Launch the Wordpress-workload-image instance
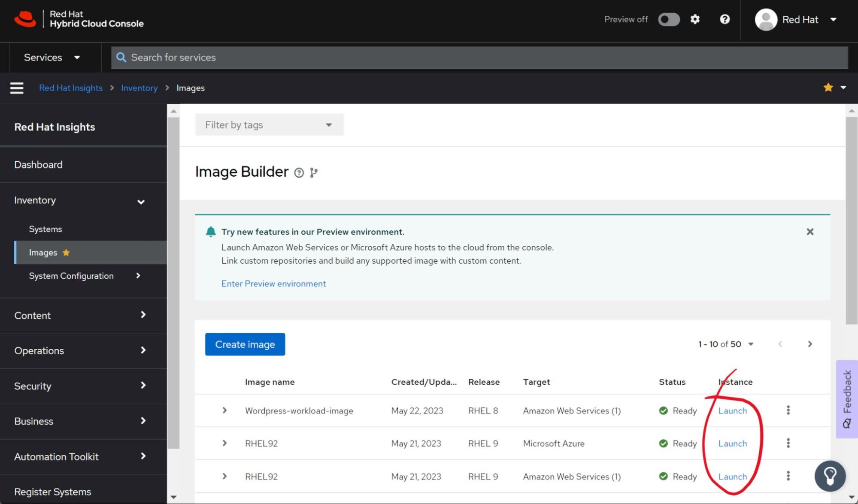 733,410
